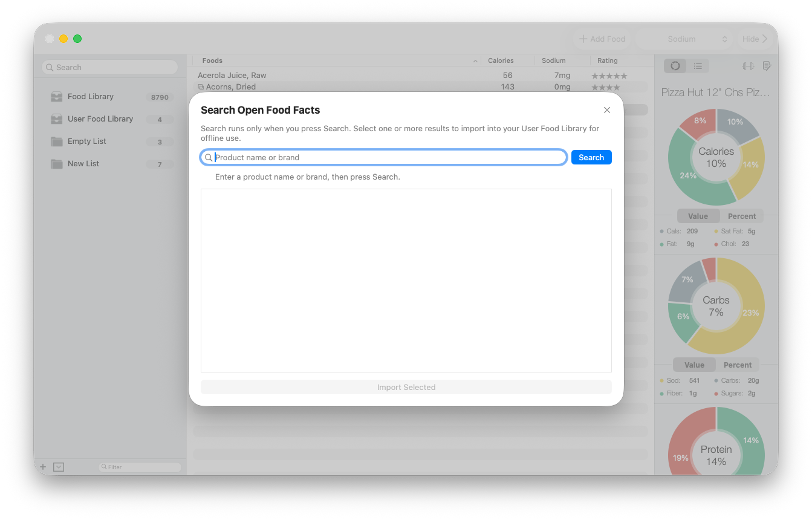This screenshot has width=812, height=520.
Task: Click the dumbbell exercise icon
Action: coord(748,66)
